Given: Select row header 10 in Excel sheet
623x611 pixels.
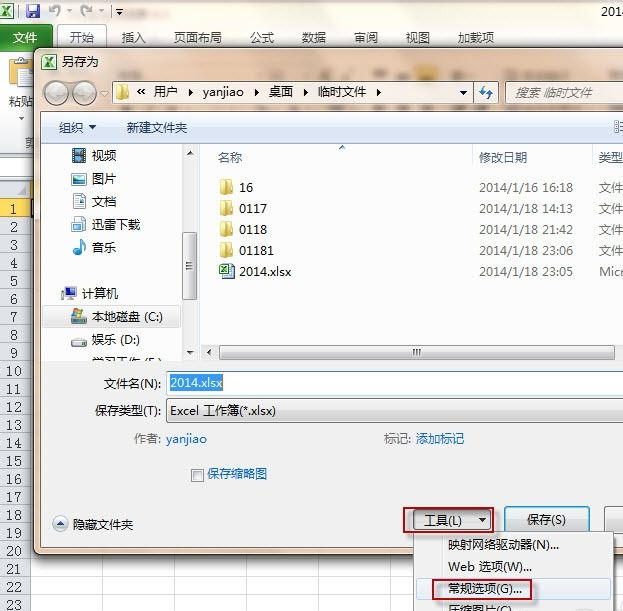Looking at the screenshot, I should [x=14, y=371].
